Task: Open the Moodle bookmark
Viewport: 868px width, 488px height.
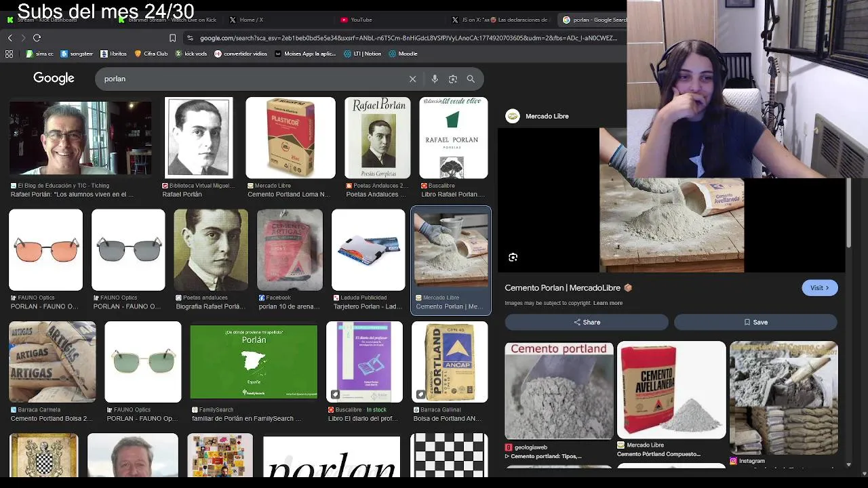Action: click(403, 54)
